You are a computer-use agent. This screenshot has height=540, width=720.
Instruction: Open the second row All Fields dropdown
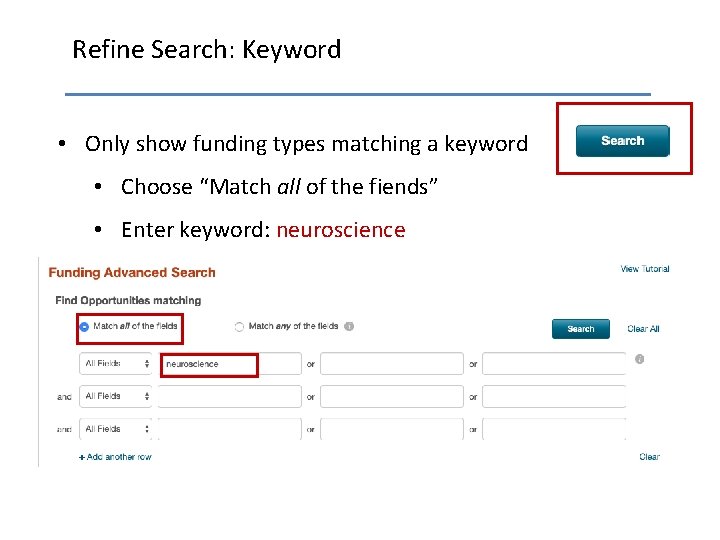(116, 396)
